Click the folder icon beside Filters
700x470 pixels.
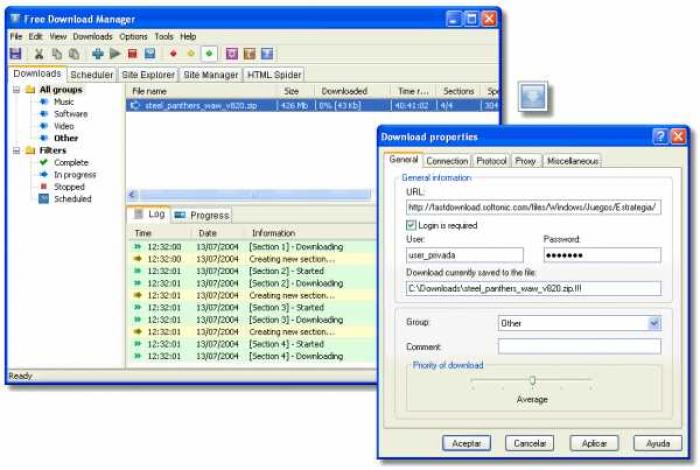[30, 150]
